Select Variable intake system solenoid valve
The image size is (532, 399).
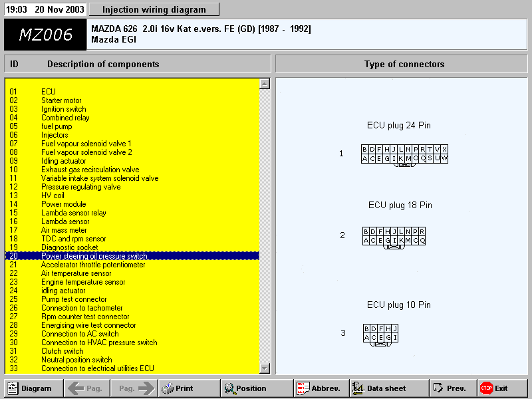point(132,178)
